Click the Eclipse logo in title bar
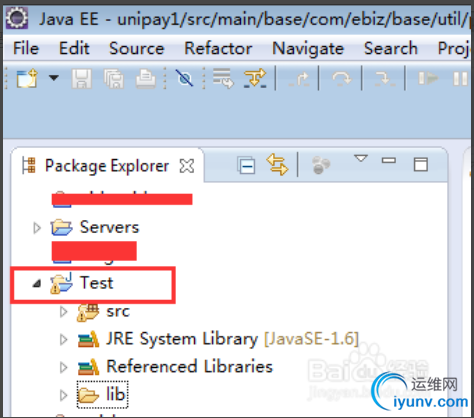Viewport: 474px width, 418px height. 17,18
